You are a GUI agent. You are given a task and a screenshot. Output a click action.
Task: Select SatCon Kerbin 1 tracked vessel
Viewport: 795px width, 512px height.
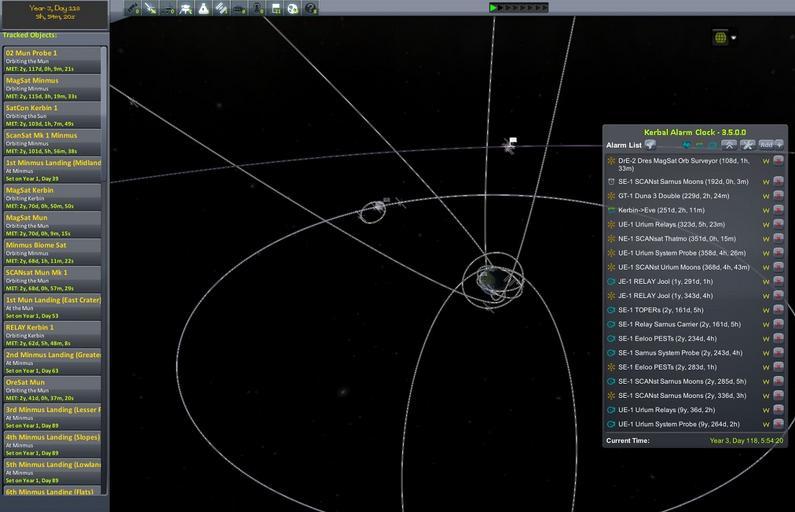[53, 115]
